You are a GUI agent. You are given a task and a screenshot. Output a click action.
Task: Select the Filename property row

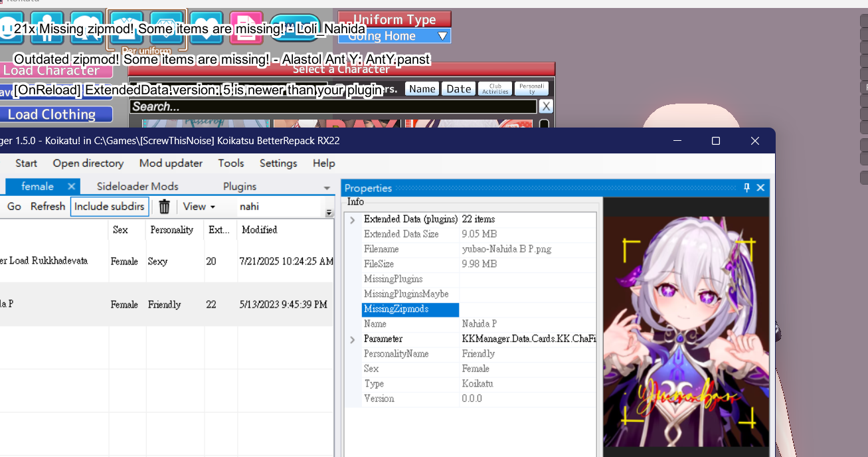tap(479, 249)
